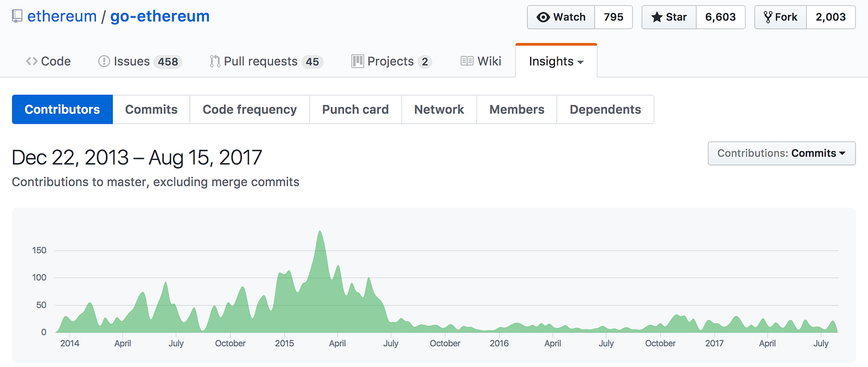Watch the repository
The width and height of the screenshot is (868, 367).
click(561, 17)
